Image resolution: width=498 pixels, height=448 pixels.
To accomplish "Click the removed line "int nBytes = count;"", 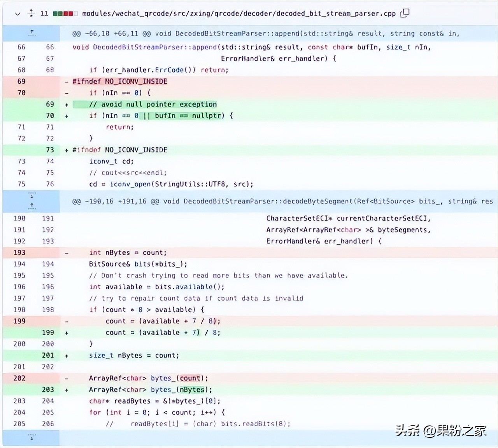I will coord(128,253).
